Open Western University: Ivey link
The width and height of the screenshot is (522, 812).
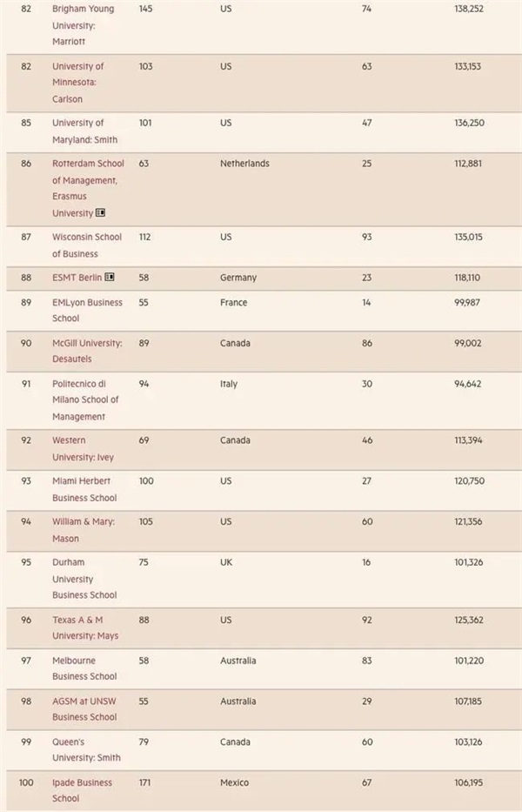click(82, 449)
